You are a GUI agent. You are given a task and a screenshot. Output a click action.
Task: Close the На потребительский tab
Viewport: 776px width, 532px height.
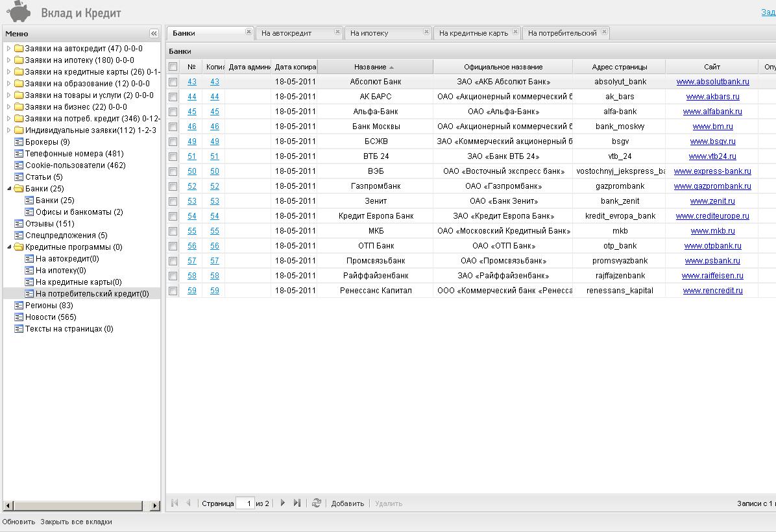604,32
